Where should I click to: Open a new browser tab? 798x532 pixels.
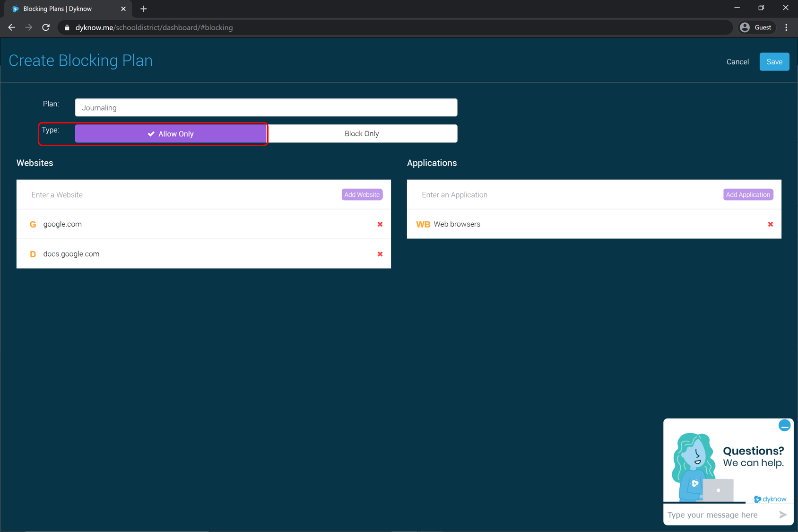[144, 9]
